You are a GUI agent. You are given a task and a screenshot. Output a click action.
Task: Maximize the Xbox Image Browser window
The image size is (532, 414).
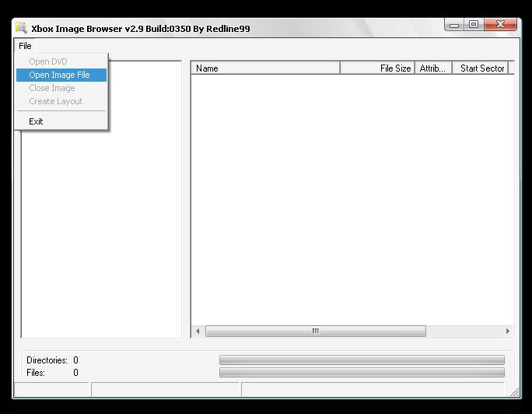pyautogui.click(x=473, y=25)
